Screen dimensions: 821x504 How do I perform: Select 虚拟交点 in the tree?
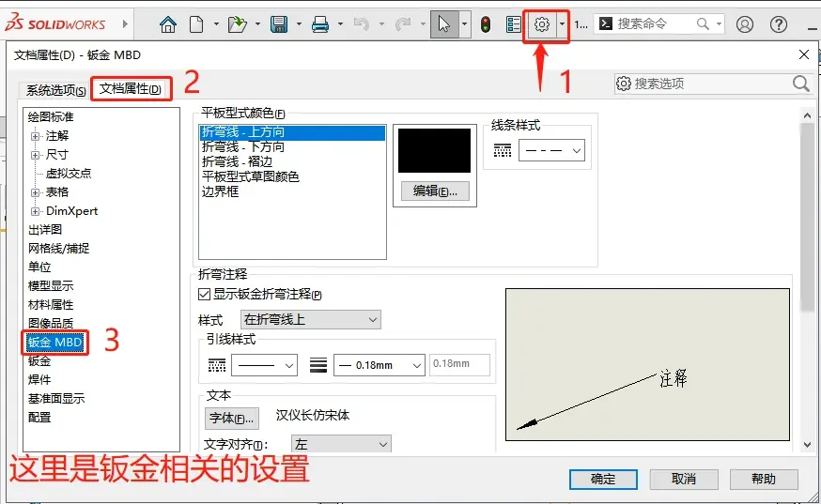coord(68,174)
